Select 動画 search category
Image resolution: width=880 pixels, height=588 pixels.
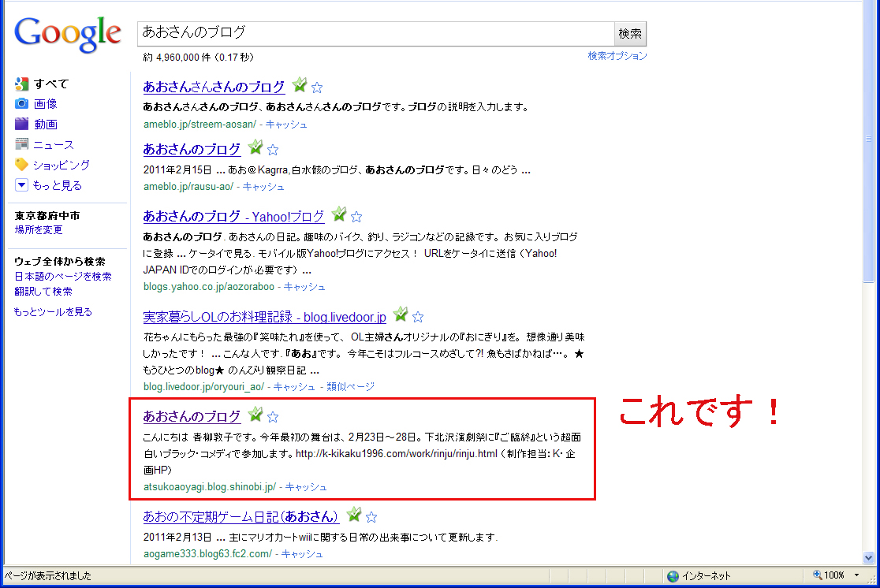(46, 124)
